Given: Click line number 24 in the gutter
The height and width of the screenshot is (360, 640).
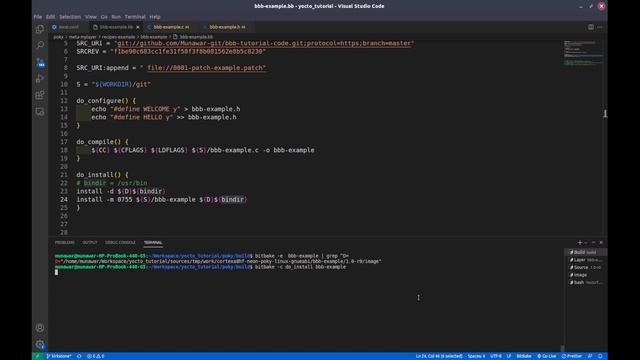Looking at the screenshot, I should (64, 200).
